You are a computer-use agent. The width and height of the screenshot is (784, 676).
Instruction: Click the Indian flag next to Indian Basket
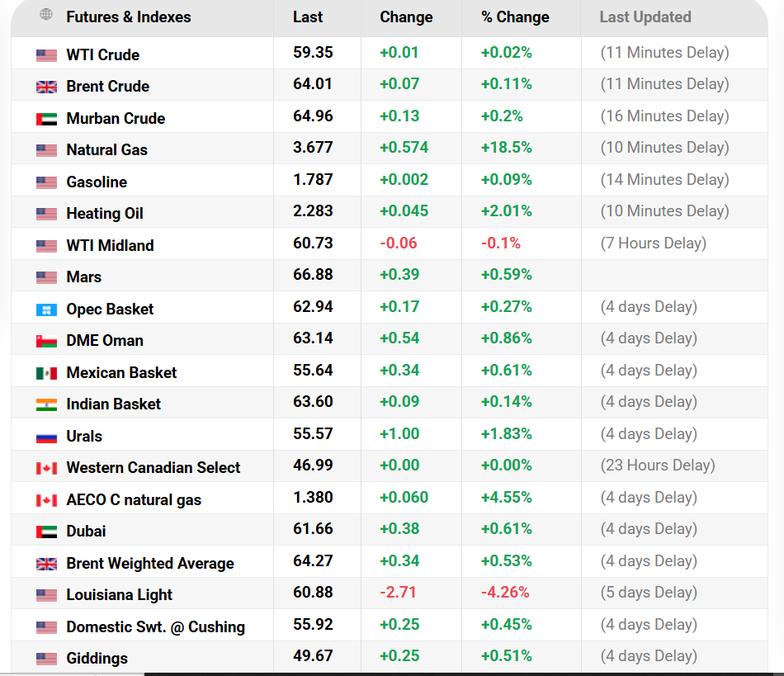pos(46,404)
